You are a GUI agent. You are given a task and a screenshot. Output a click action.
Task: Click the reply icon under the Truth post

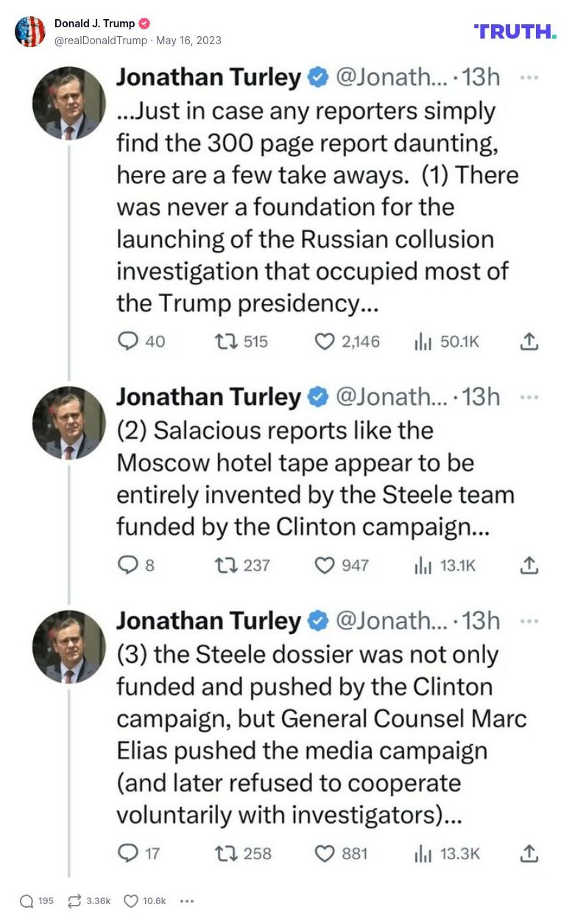(27, 901)
